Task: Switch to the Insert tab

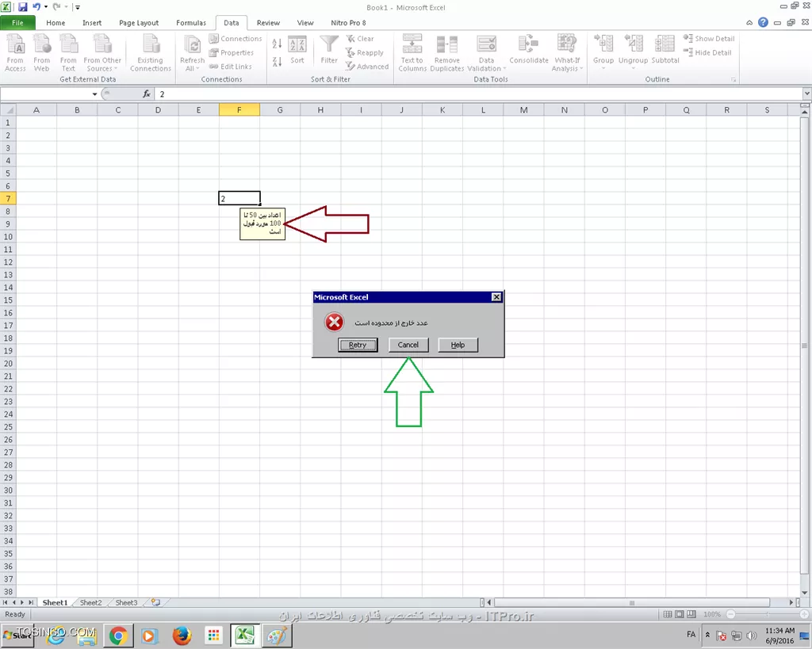Action: (92, 23)
